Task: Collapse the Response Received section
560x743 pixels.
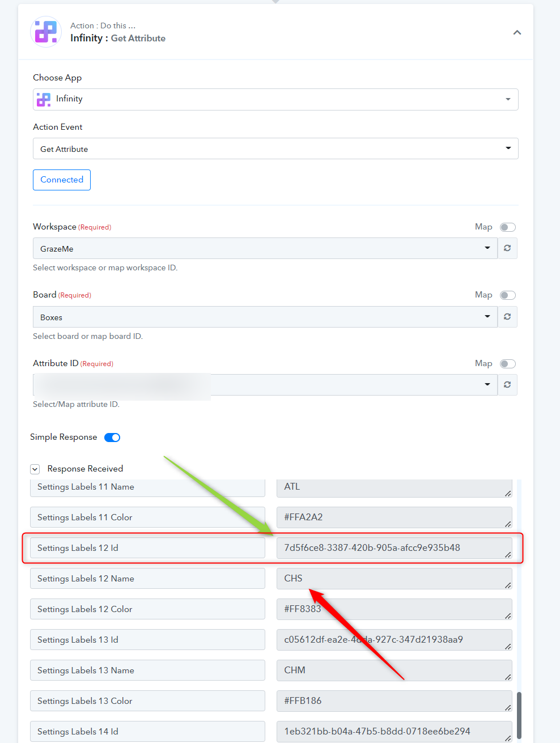Action: point(35,469)
